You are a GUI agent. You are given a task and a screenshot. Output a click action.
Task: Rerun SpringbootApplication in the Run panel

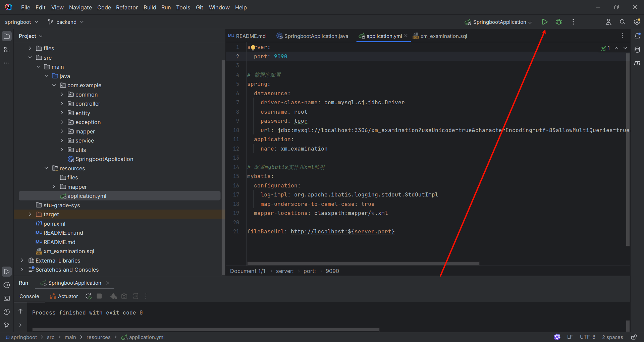(x=89, y=296)
